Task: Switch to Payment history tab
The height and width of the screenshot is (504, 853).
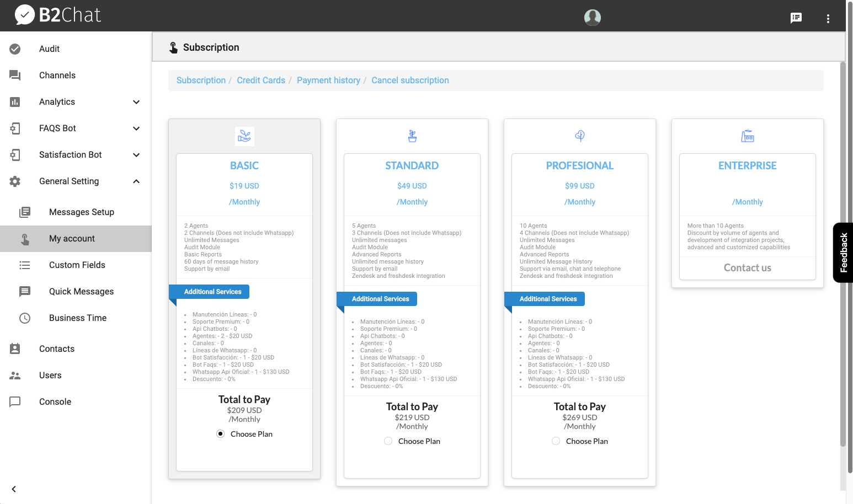Action: [328, 81]
